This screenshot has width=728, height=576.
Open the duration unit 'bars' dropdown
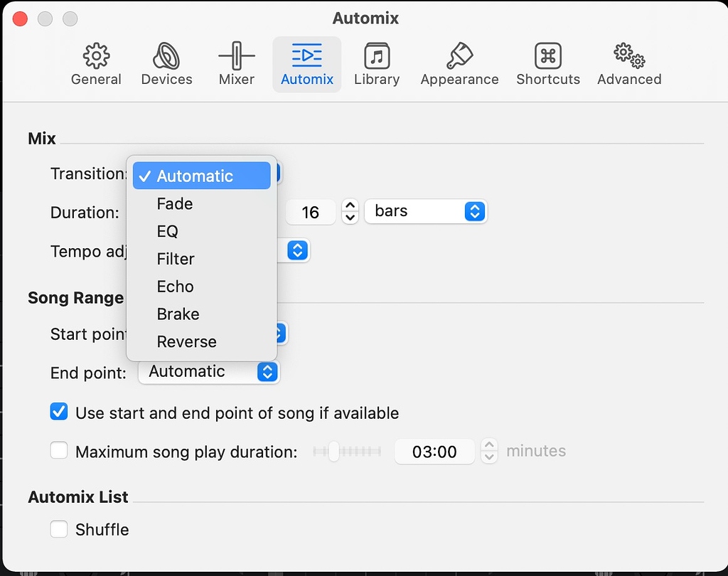click(425, 210)
